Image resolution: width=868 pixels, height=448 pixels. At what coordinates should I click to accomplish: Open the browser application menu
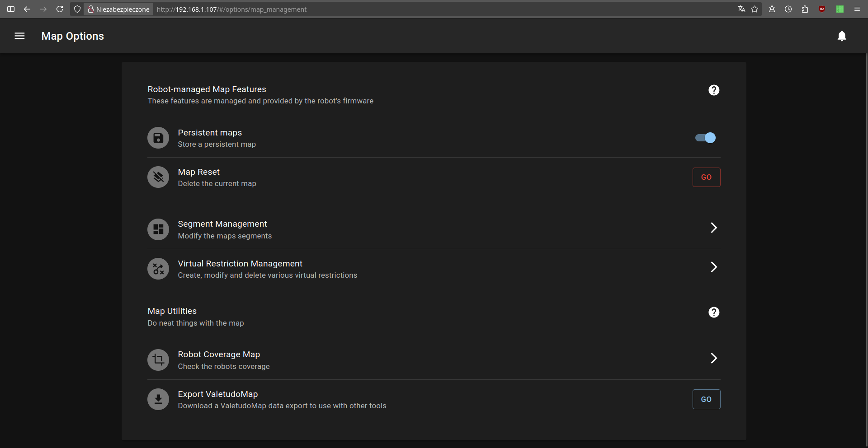point(857,9)
